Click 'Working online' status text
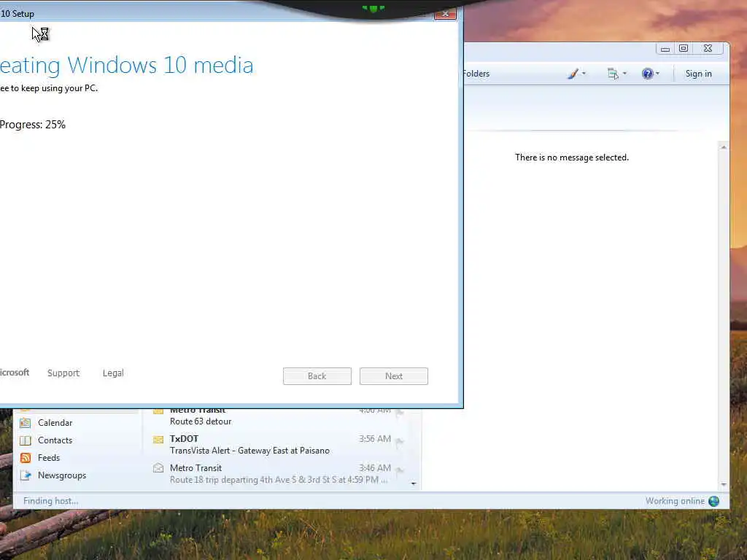 click(x=675, y=501)
